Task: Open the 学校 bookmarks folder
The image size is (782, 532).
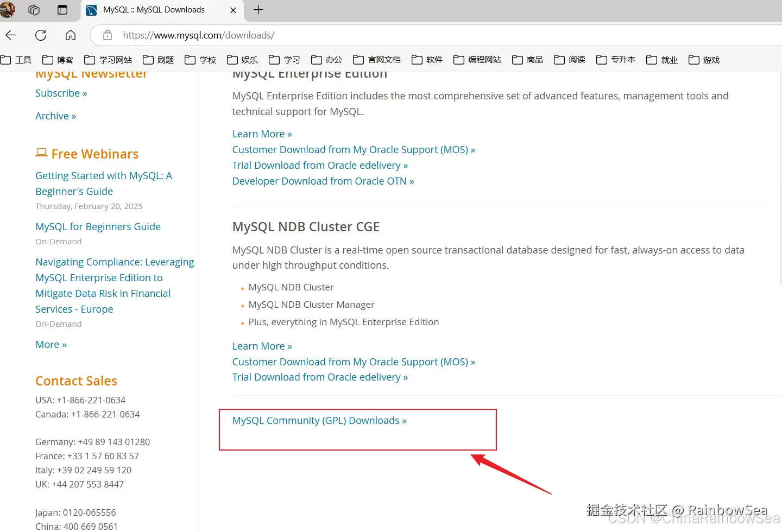Action: pyautogui.click(x=200, y=60)
